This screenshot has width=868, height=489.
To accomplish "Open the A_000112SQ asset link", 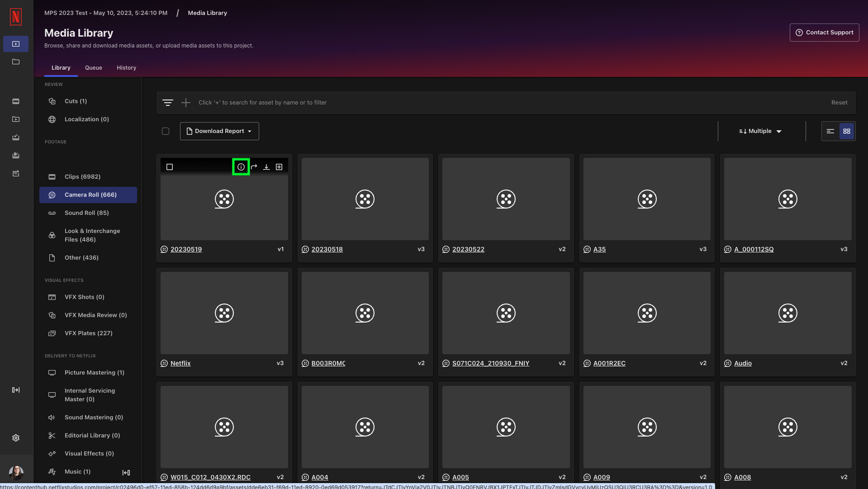I will (x=754, y=249).
